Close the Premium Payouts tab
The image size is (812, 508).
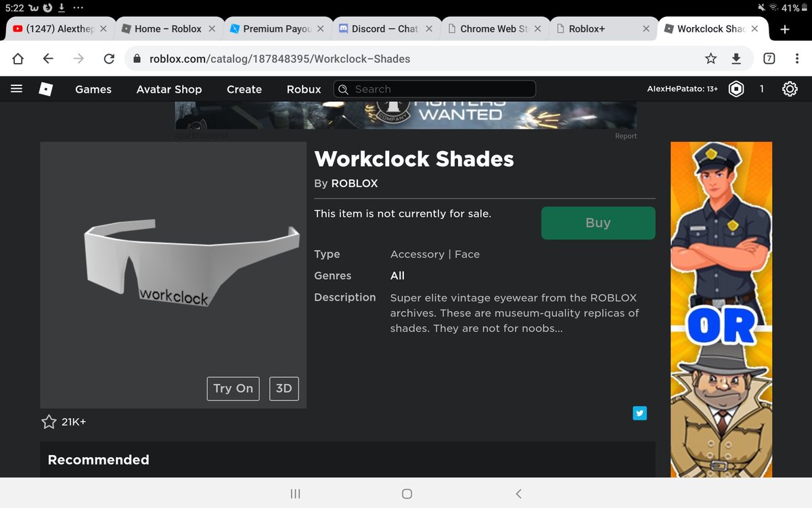point(320,29)
